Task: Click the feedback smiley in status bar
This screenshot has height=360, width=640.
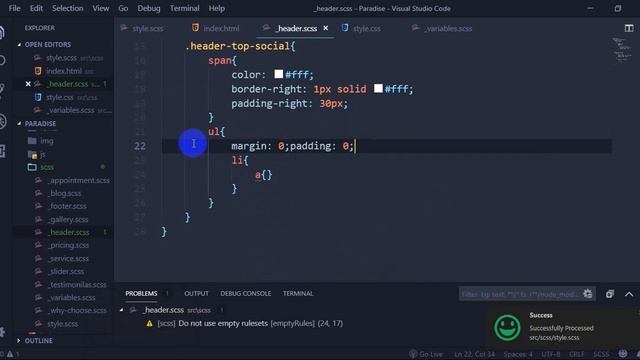Action: click(623, 353)
